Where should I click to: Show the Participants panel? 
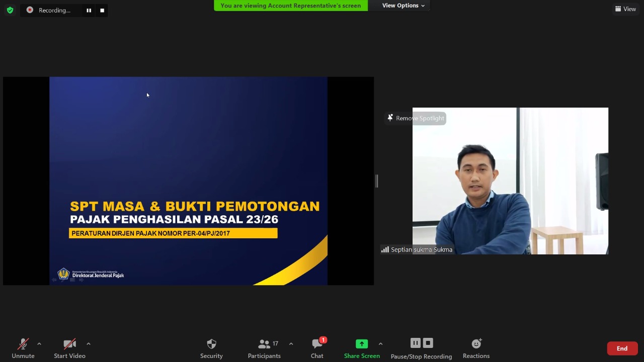pos(264,348)
